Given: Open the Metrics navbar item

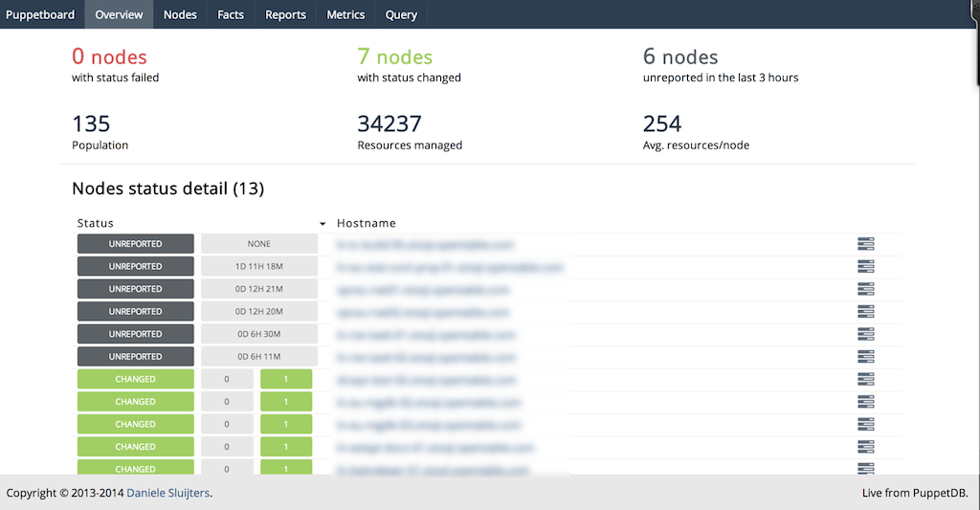Looking at the screenshot, I should 345,14.
